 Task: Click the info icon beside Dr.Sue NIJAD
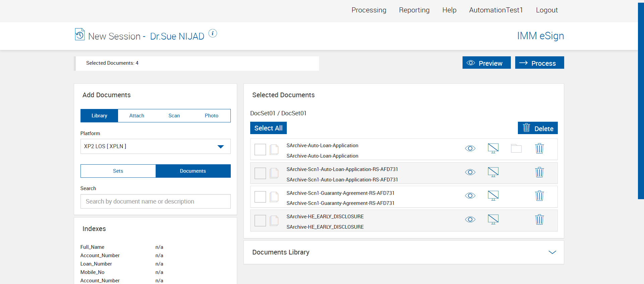213,33
